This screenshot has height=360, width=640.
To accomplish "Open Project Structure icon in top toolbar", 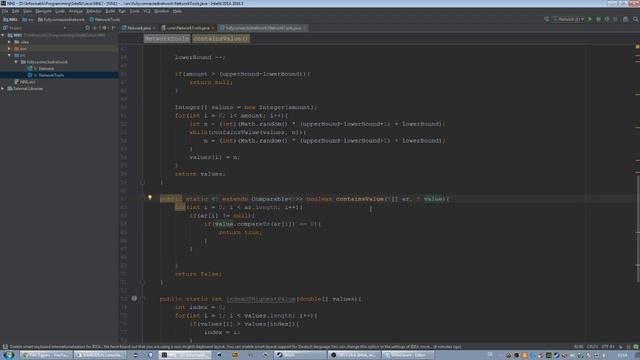I will pyautogui.click(x=625, y=19).
